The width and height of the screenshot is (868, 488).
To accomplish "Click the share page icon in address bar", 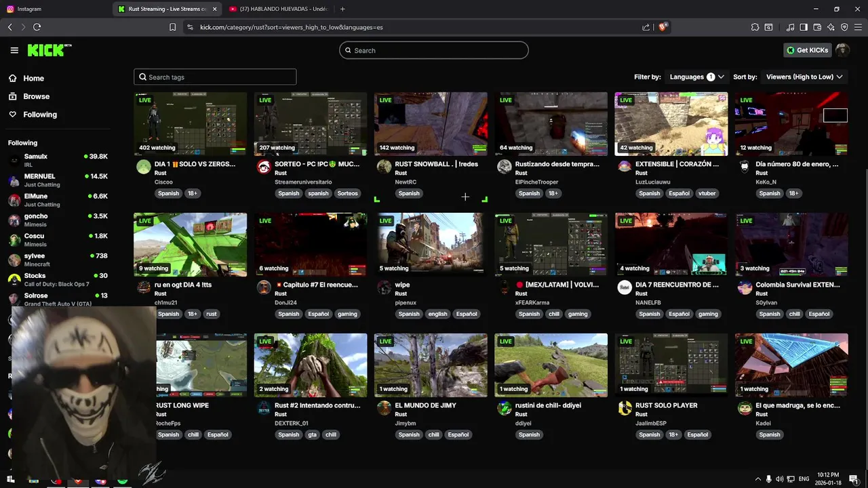I will tap(646, 27).
